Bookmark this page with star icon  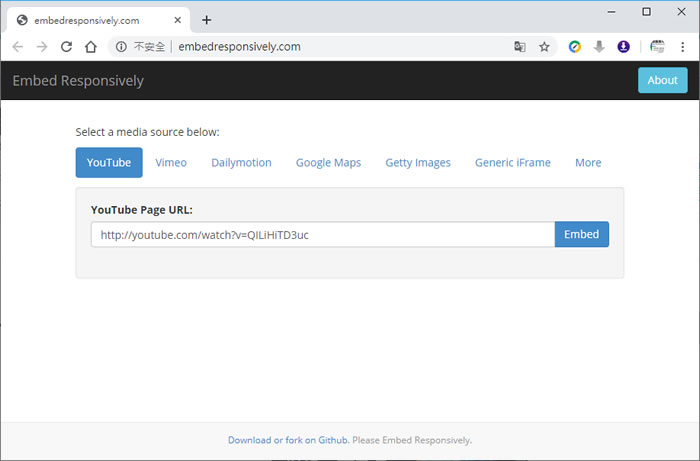click(544, 46)
